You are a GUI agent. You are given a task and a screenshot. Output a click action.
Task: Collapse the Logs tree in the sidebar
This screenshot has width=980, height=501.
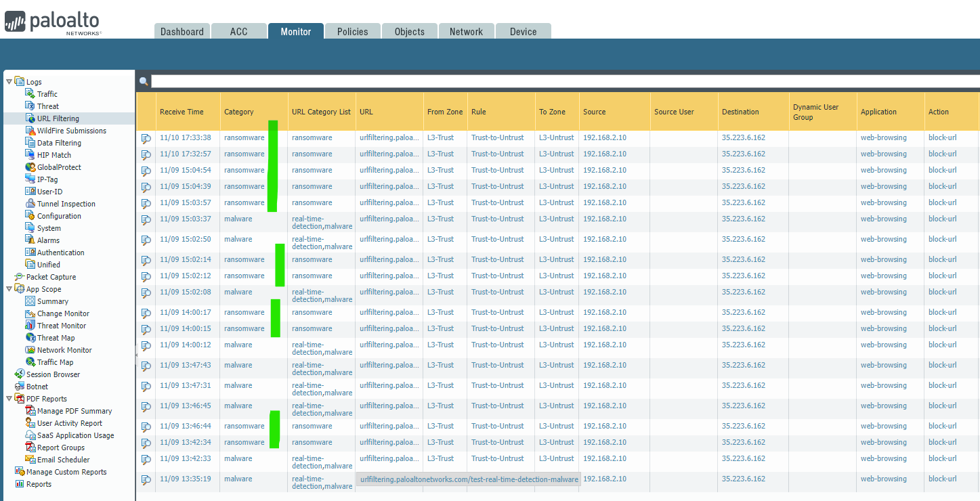click(8, 81)
